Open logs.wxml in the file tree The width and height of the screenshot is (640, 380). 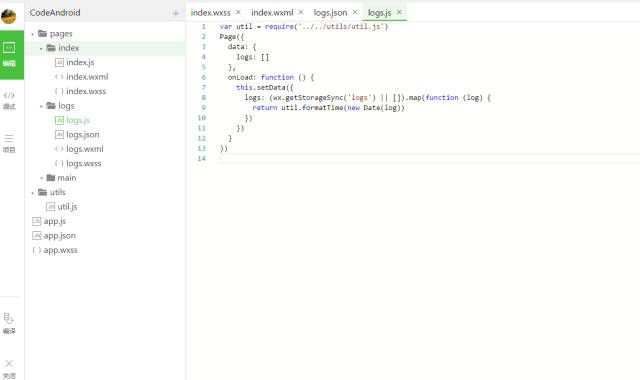tap(84, 149)
